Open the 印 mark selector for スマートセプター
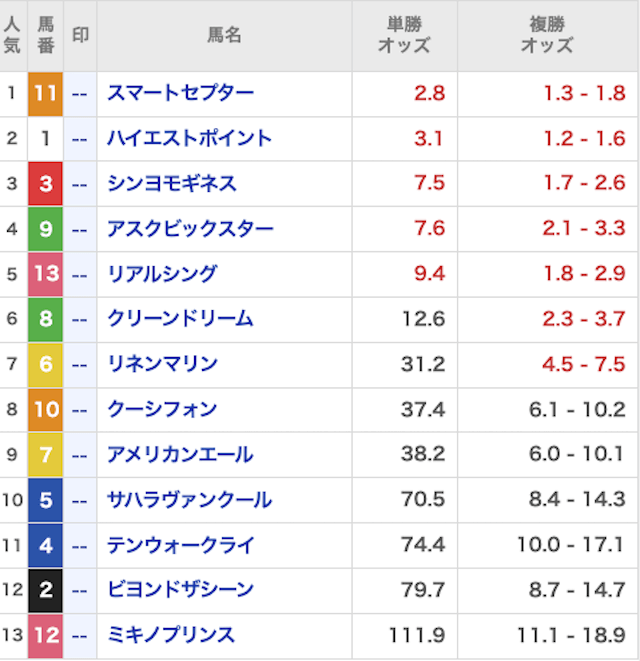 click(80, 93)
